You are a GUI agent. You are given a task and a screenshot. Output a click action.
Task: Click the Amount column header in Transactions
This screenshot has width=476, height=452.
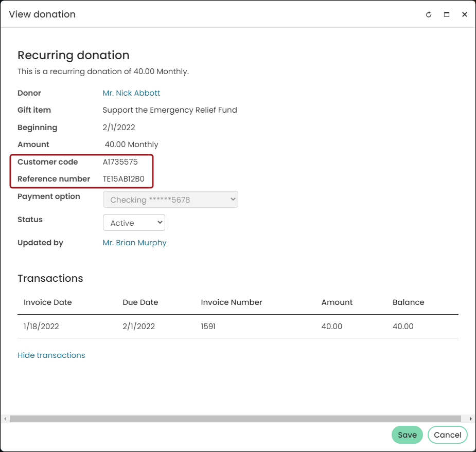(337, 302)
